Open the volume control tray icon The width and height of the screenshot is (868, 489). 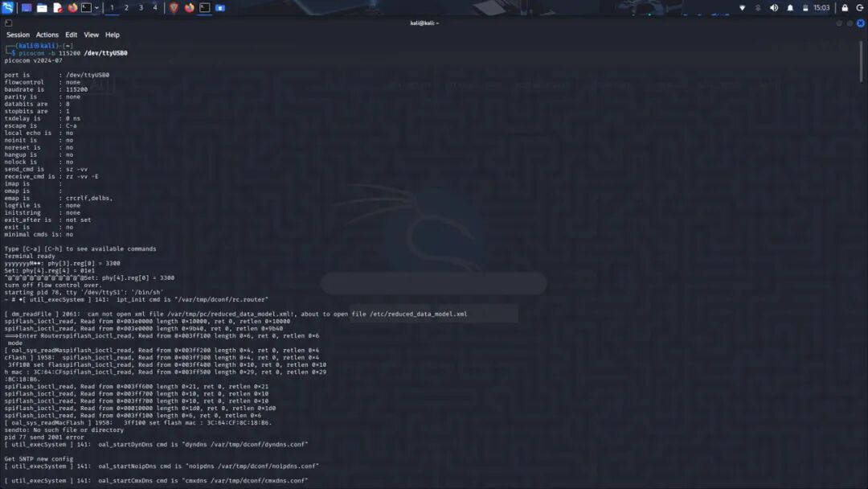pos(774,8)
